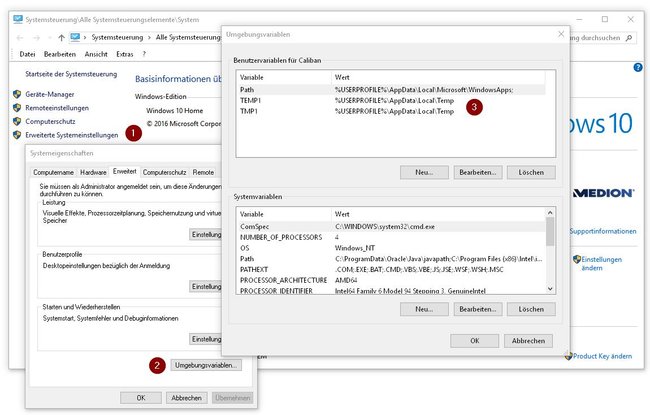The width and height of the screenshot is (650, 415).
Task: Select user variable TEMP1 row
Action: 391,100
